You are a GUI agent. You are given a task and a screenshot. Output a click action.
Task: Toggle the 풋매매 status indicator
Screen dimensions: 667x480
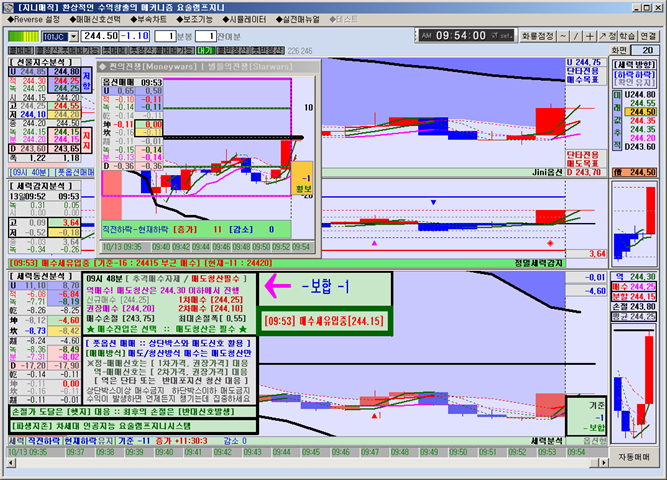[x=115, y=51]
